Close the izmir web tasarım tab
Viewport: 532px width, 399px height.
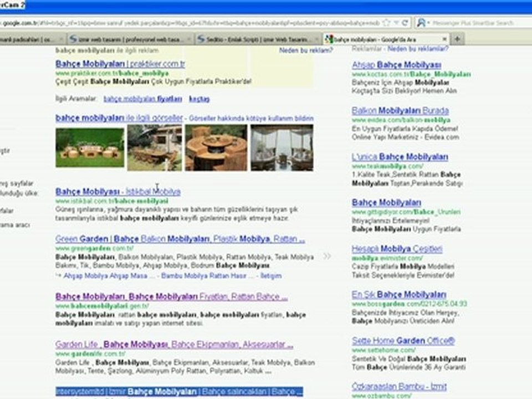coord(190,39)
